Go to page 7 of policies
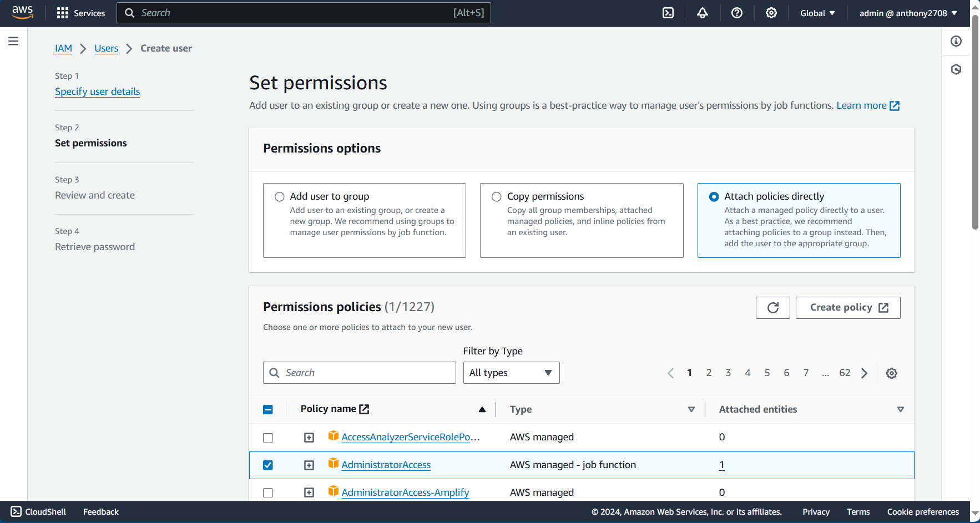 tap(806, 373)
